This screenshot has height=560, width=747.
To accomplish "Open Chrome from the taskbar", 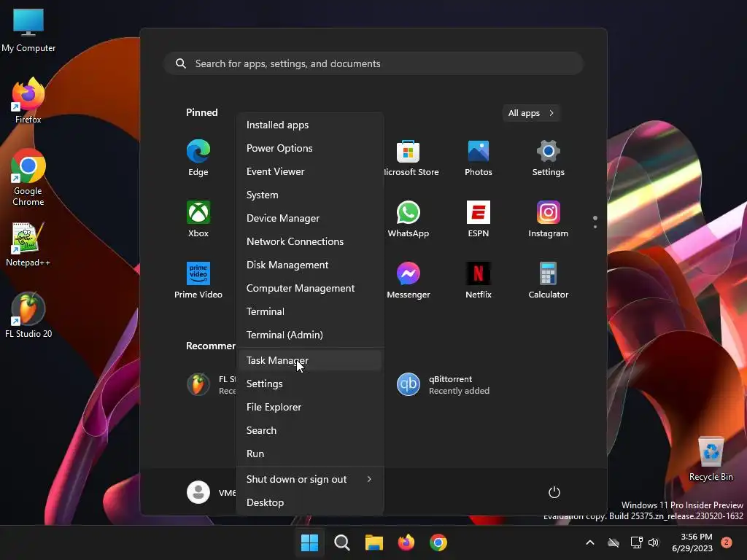I will point(438,542).
